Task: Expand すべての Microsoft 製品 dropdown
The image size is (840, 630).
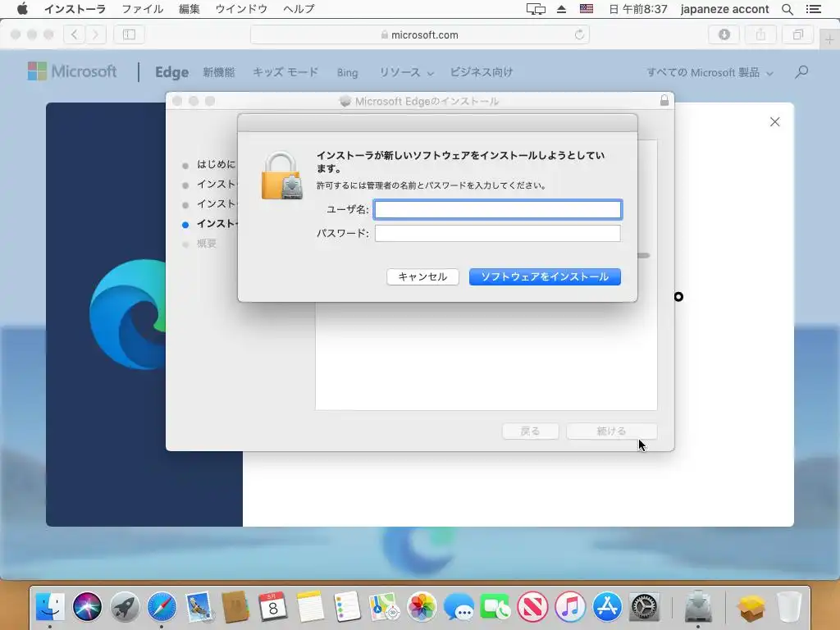Action: [710, 72]
